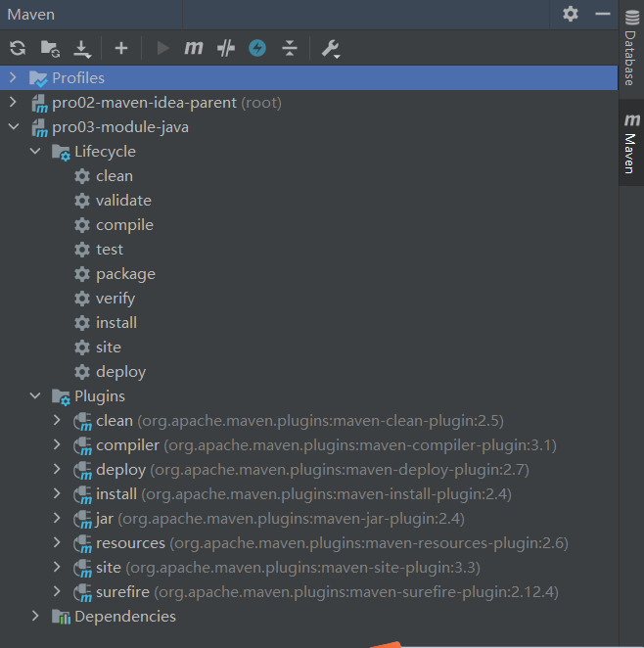Select the install lifecycle phase
Screen dimensions: 644x648
click(116, 323)
